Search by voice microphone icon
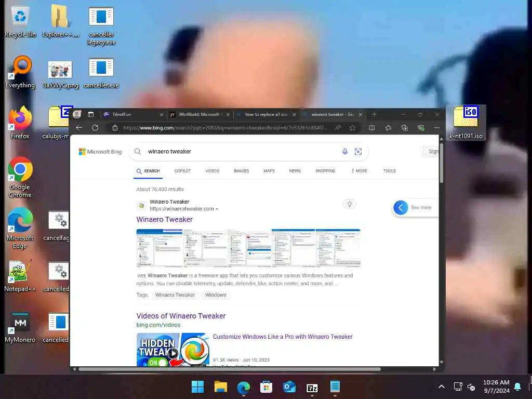The image size is (532, 399). coord(345,151)
